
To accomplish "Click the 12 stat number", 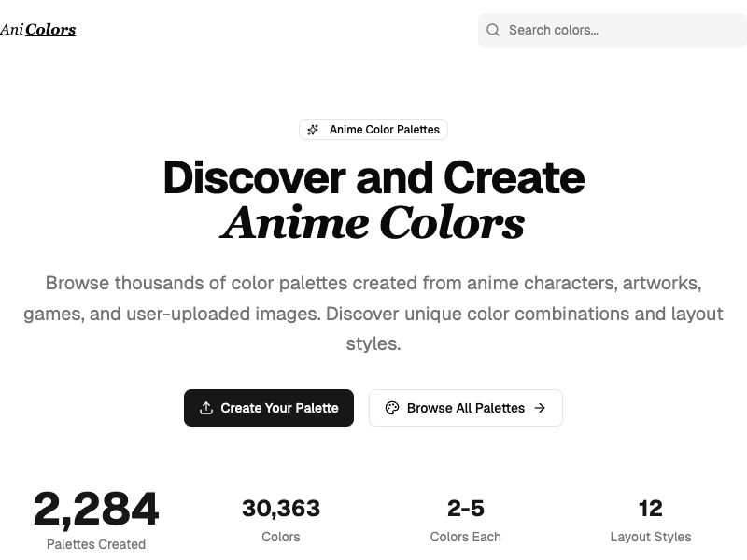I will click(651, 509).
